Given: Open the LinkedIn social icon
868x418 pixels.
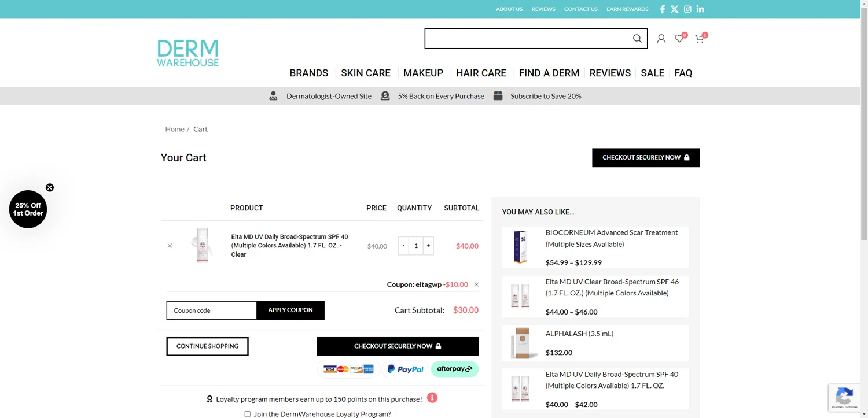Looking at the screenshot, I should [x=700, y=9].
